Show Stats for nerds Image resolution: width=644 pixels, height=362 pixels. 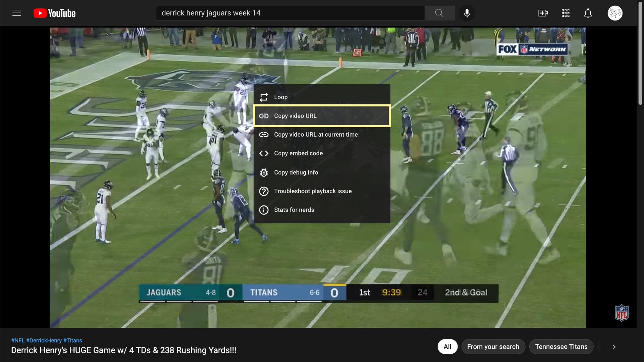coord(321,210)
